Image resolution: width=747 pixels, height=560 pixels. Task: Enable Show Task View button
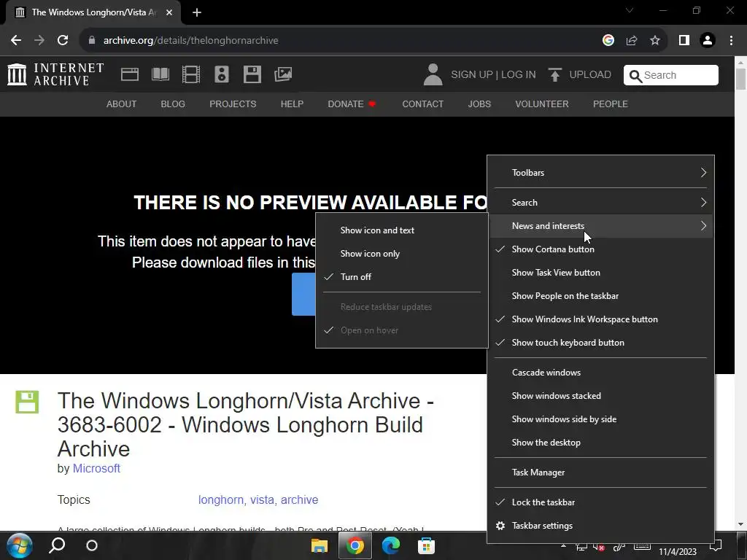pos(600,273)
